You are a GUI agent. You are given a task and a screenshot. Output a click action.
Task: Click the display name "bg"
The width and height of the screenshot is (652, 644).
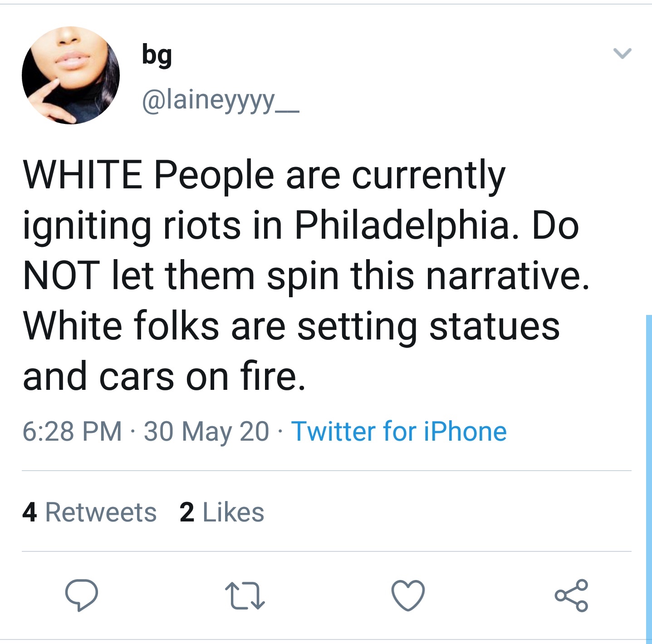157,55
